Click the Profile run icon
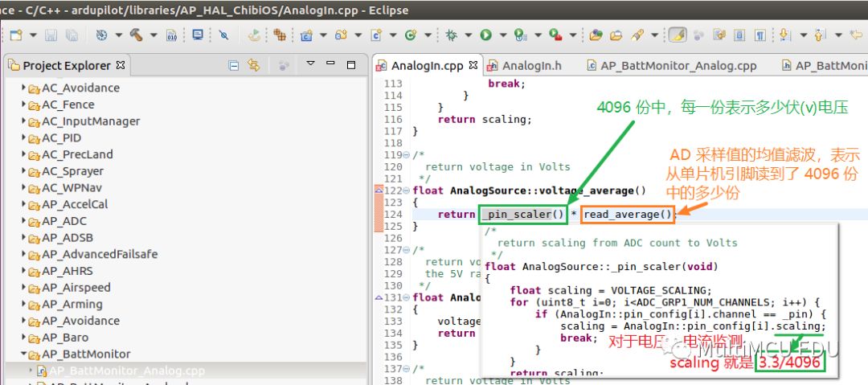Screen dimensions: 868x385 pyautogui.click(x=520, y=35)
